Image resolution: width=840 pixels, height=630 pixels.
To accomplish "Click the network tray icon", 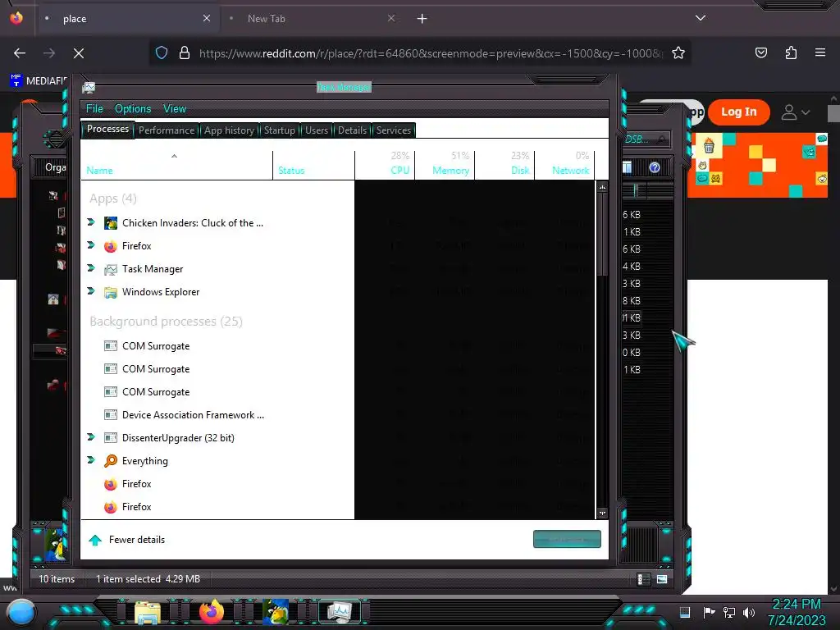I will [x=728, y=612].
